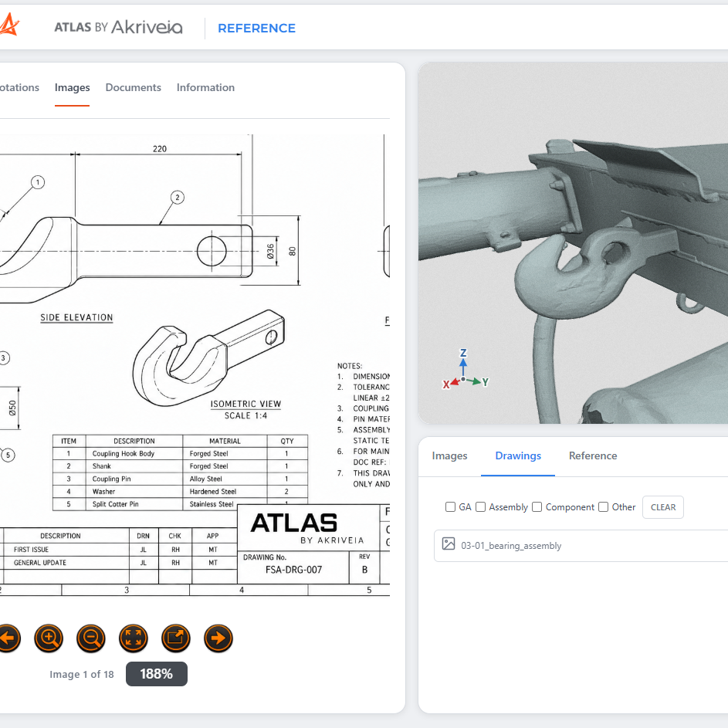Click the isometric view hook drawing
728x728 pixels.
pos(208,357)
